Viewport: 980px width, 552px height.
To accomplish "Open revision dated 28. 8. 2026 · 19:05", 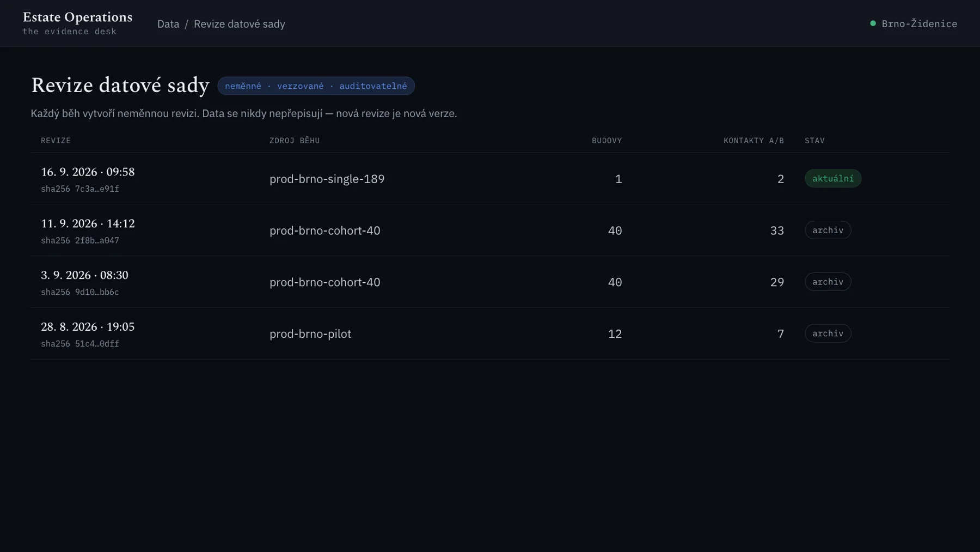I will [x=88, y=327].
